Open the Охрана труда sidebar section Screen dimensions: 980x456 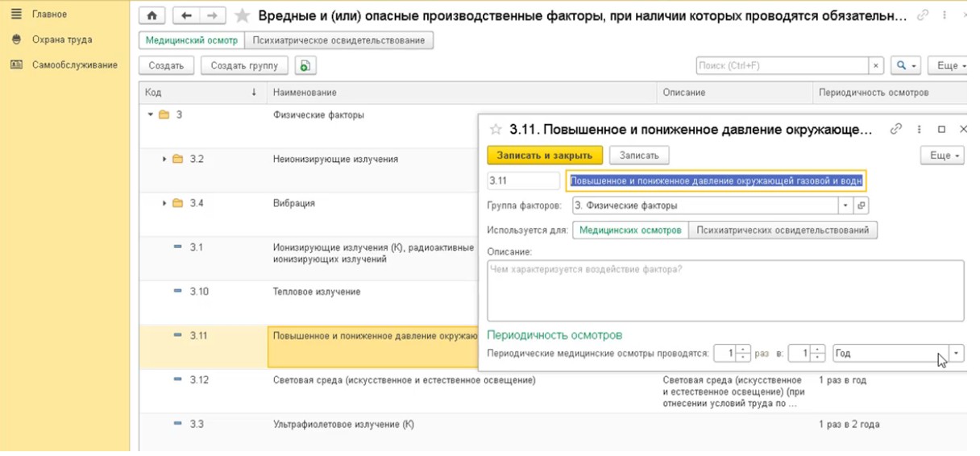pos(62,39)
